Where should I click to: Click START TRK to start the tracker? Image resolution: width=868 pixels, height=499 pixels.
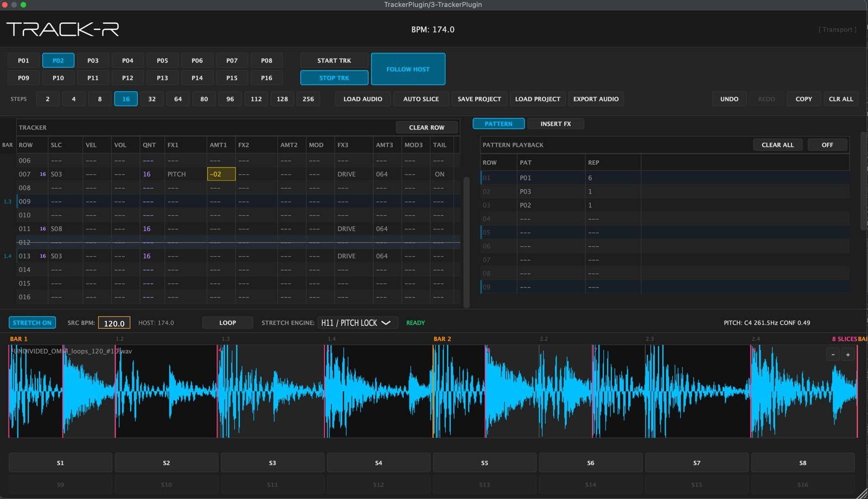point(334,60)
